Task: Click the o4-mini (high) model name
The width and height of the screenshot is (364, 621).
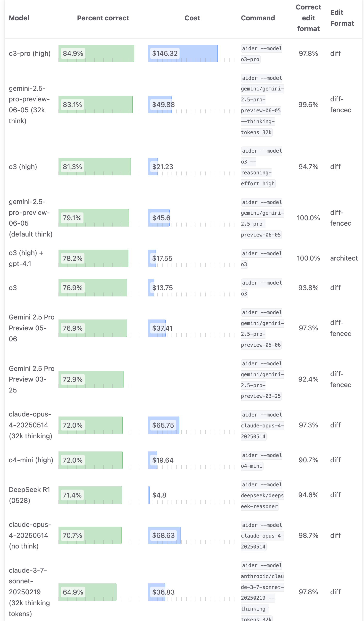Action: pyautogui.click(x=31, y=460)
